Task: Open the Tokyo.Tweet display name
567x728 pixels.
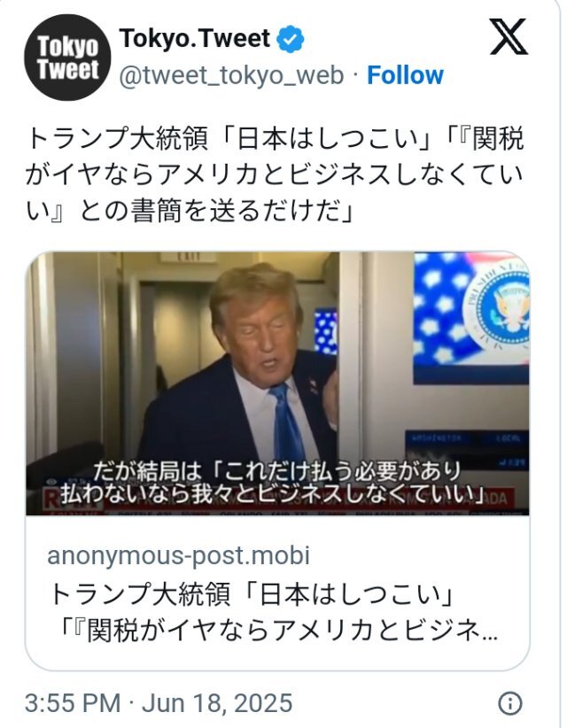Action: click(x=195, y=38)
